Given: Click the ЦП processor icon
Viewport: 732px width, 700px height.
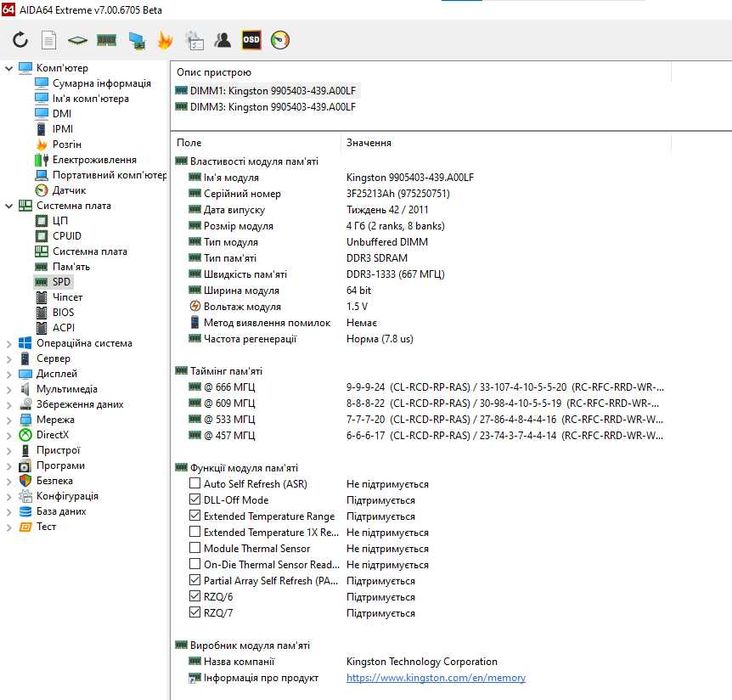Looking at the screenshot, I should coord(42,220).
